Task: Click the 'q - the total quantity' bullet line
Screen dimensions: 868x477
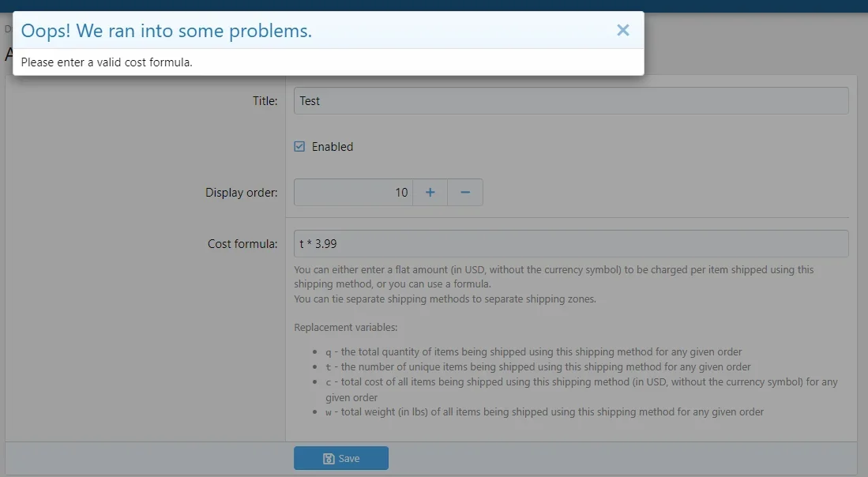Action: point(534,352)
